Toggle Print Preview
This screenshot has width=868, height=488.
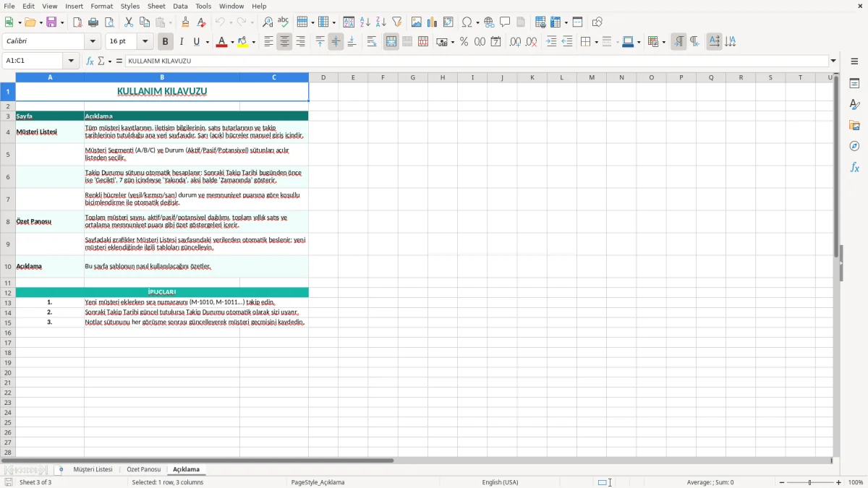click(109, 22)
